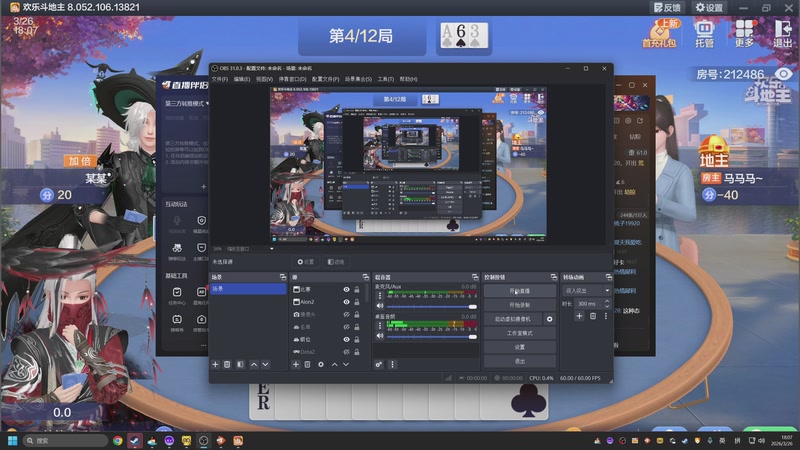Image resolution: width=800 pixels, height=450 pixels.
Task: Click the 启动虚拟摄像机 virtual camera button
Action: (513, 319)
